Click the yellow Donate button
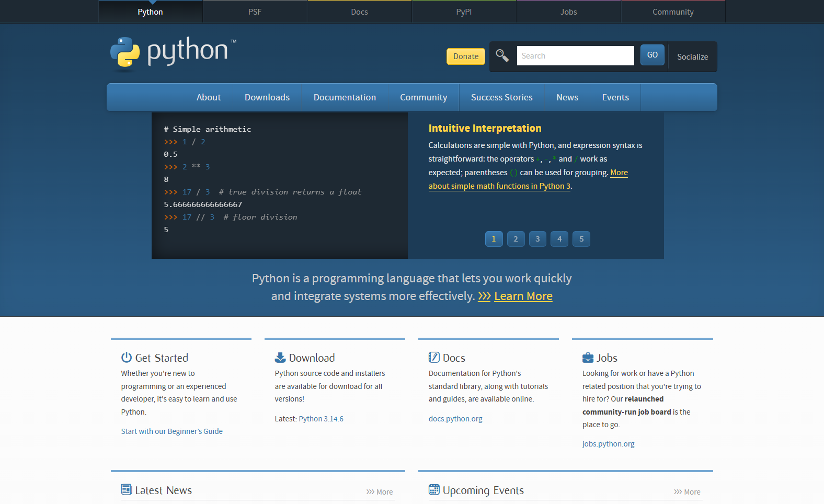 (466, 56)
